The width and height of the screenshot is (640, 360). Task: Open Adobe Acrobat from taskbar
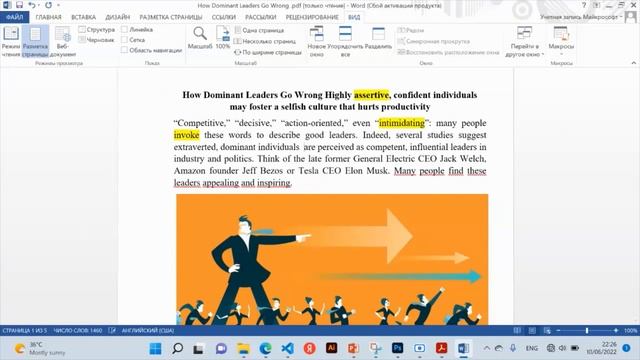(x=441, y=349)
